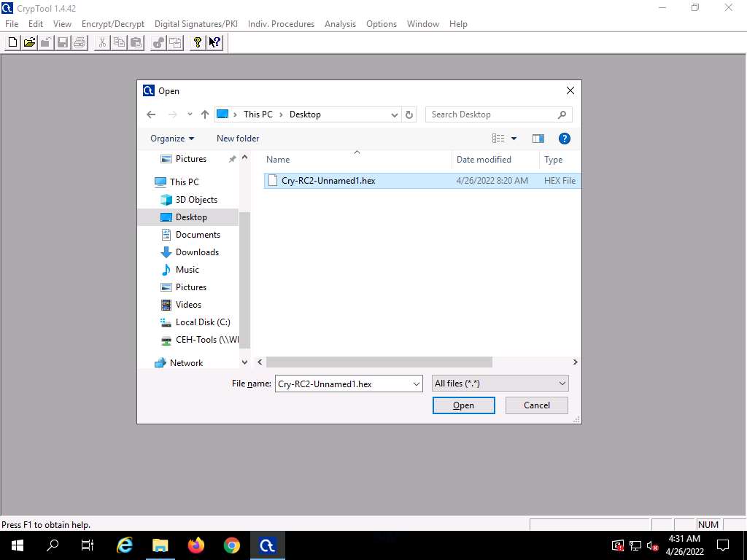Click the CrypTool context help toolbar icon
The image size is (747, 560).
pyautogui.click(x=214, y=43)
